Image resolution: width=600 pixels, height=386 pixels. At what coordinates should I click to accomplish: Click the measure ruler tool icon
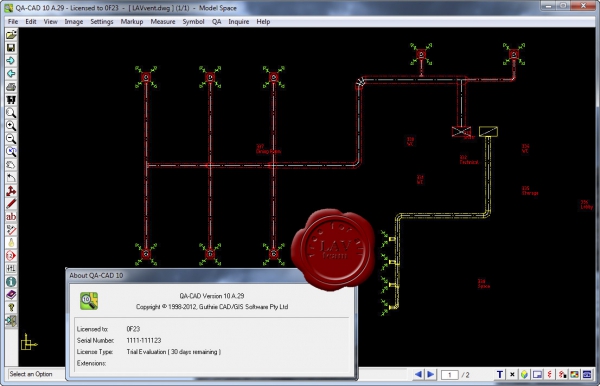point(11,230)
